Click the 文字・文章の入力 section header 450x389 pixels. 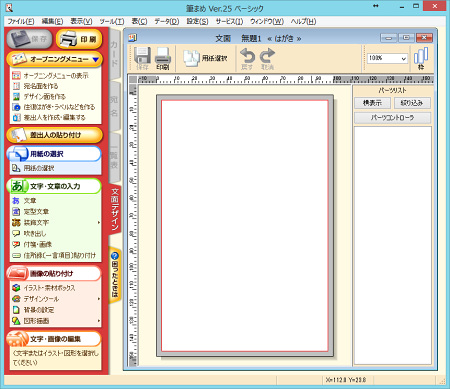(x=54, y=186)
